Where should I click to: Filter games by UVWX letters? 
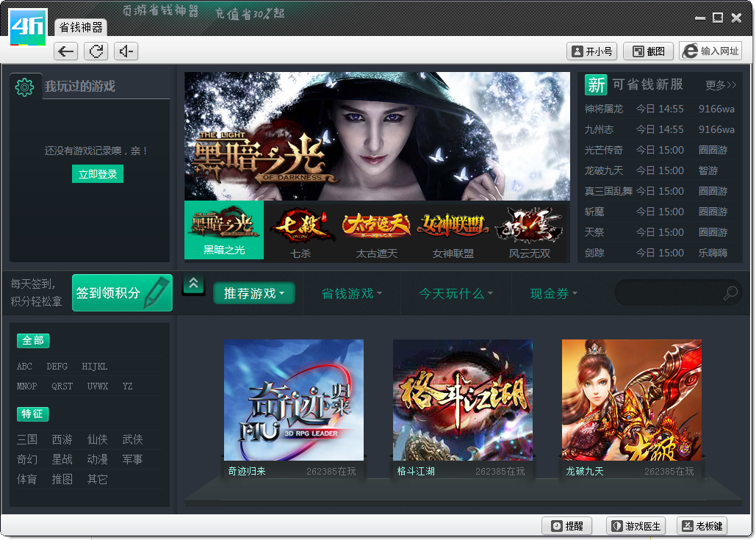click(x=98, y=386)
